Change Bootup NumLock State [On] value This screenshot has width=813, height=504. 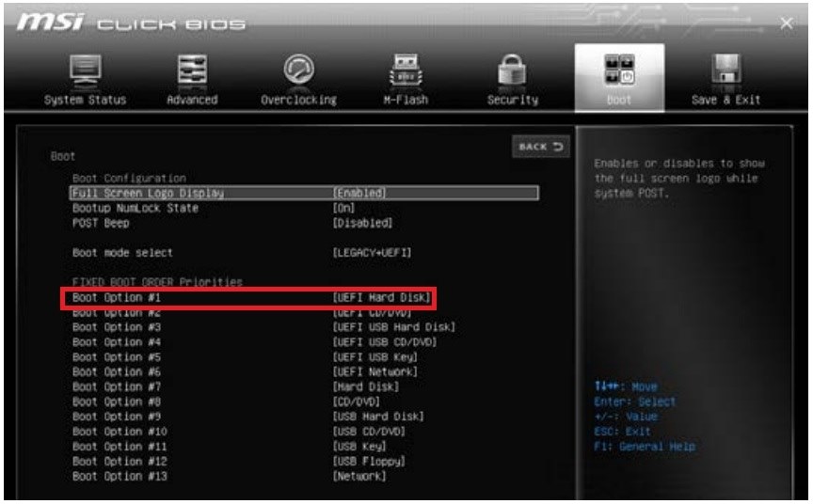click(343, 208)
